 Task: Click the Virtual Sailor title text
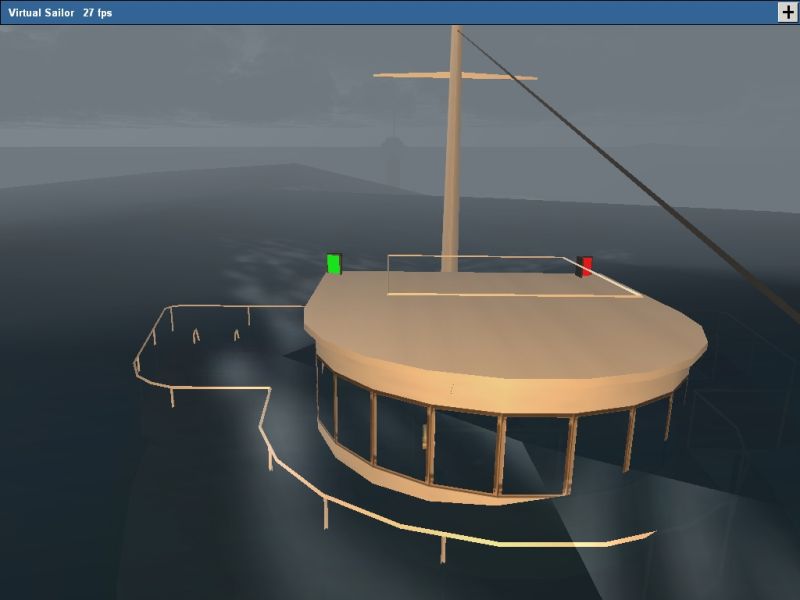point(41,13)
